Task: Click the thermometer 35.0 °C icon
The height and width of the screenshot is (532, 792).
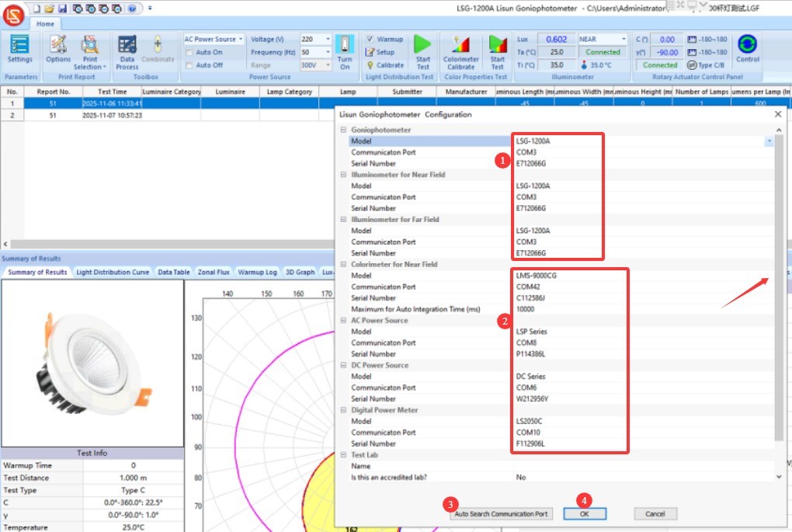Action: pos(584,65)
